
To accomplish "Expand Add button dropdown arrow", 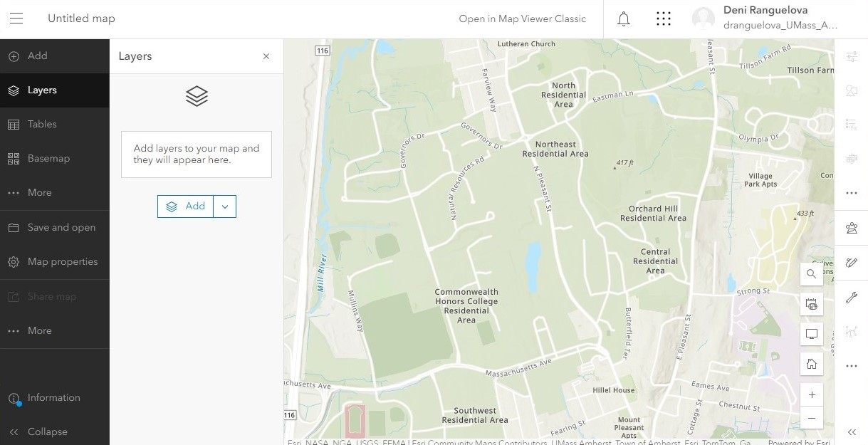I will point(225,206).
